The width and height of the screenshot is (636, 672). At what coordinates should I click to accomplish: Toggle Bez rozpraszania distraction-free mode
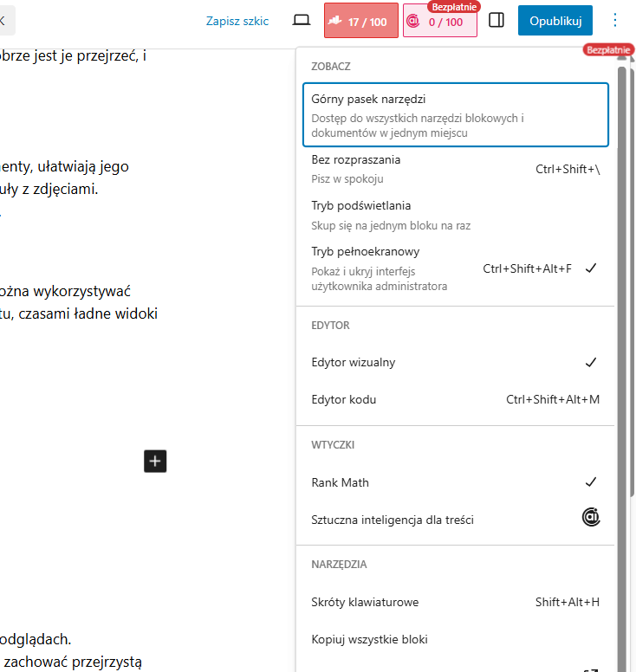(x=455, y=169)
